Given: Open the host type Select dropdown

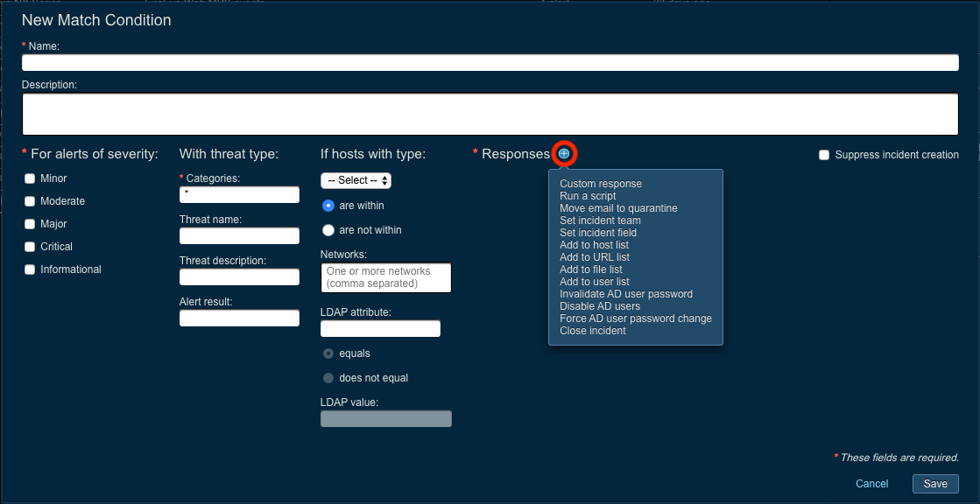Looking at the screenshot, I should pos(356,180).
